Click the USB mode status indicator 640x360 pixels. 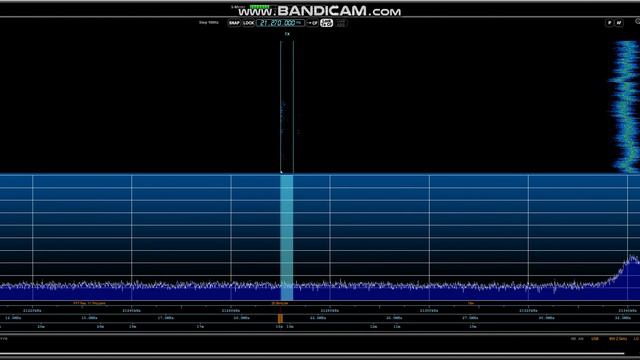point(595,339)
